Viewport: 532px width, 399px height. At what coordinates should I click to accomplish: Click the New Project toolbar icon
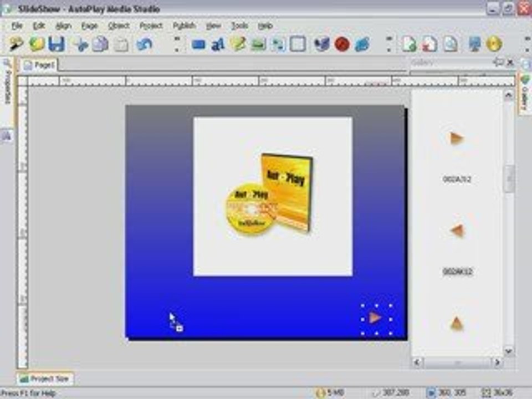(16, 44)
